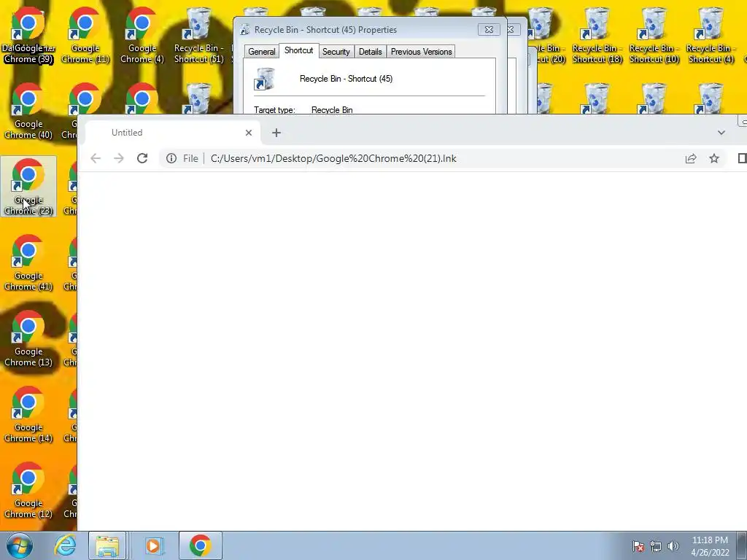
Task: Open Google Chrome (40) desktop shortcut
Action: tap(28, 111)
